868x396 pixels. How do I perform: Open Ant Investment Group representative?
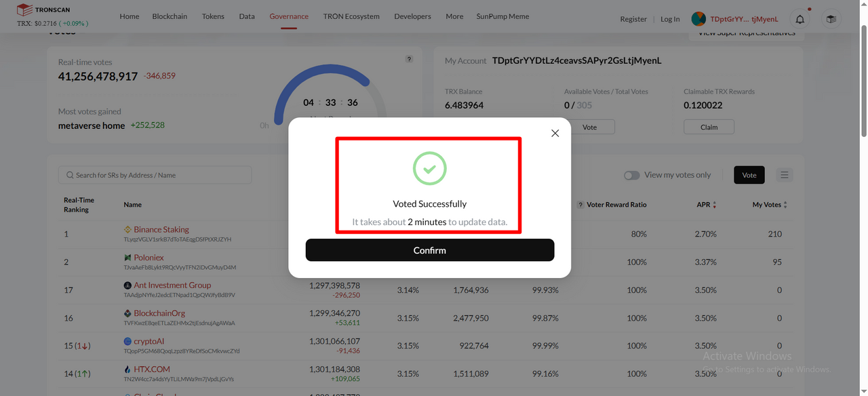point(172,285)
